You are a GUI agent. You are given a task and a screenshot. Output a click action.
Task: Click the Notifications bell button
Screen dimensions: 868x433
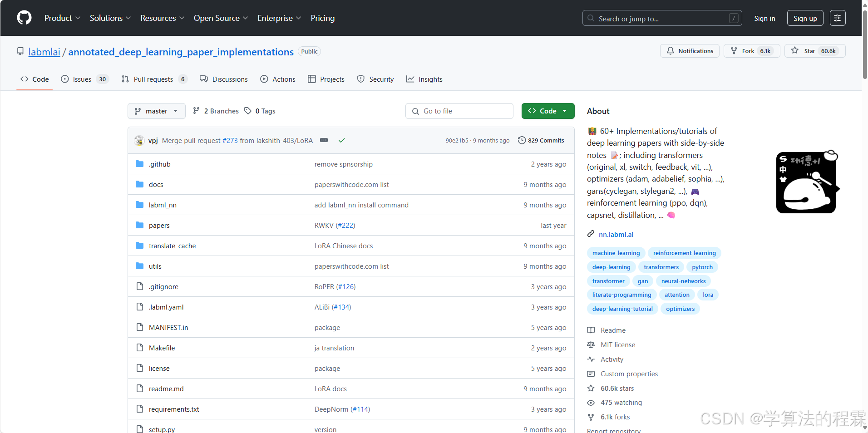pyautogui.click(x=690, y=51)
